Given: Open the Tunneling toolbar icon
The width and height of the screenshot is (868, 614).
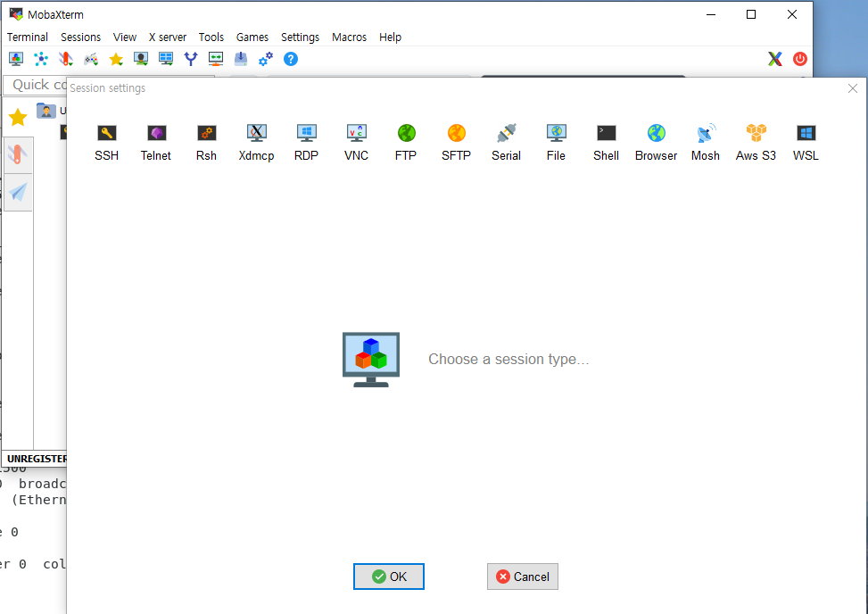Looking at the screenshot, I should (x=216, y=59).
